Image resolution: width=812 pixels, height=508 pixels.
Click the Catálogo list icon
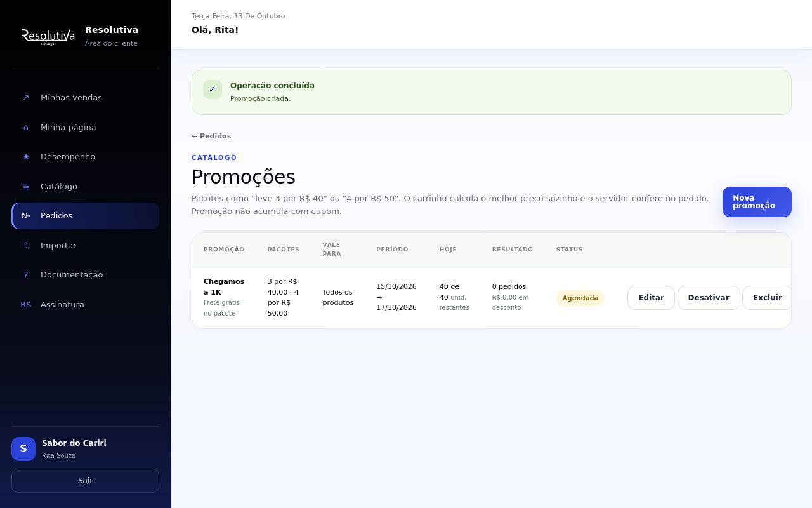coord(26,187)
